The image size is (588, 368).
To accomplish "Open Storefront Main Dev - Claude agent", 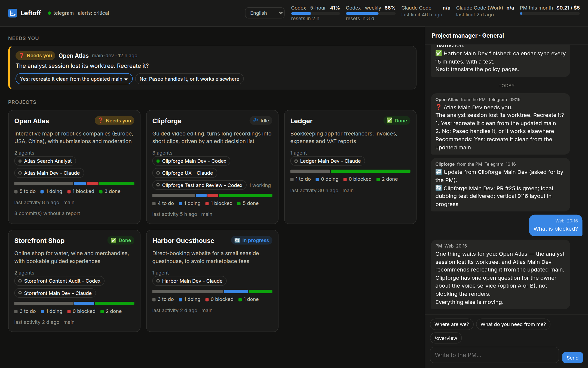I will 55,293.
